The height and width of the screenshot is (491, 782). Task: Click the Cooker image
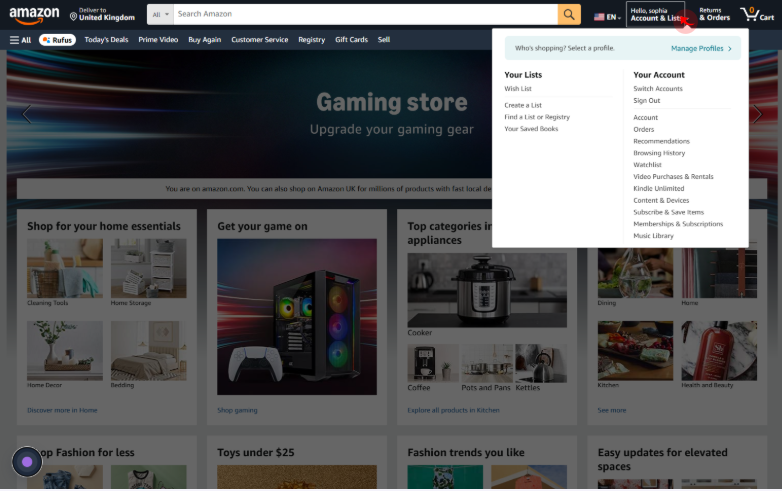tap(487, 290)
